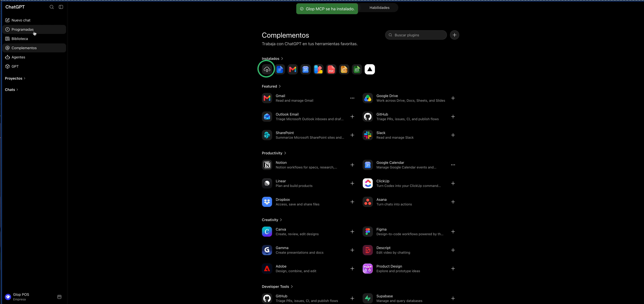Viewport: 644px width, 304px height.
Task: Switch to the Habilidades tab
Action: [x=379, y=8]
